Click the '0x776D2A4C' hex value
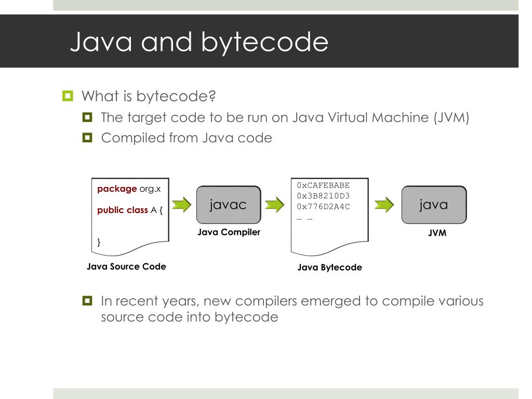 323,206
